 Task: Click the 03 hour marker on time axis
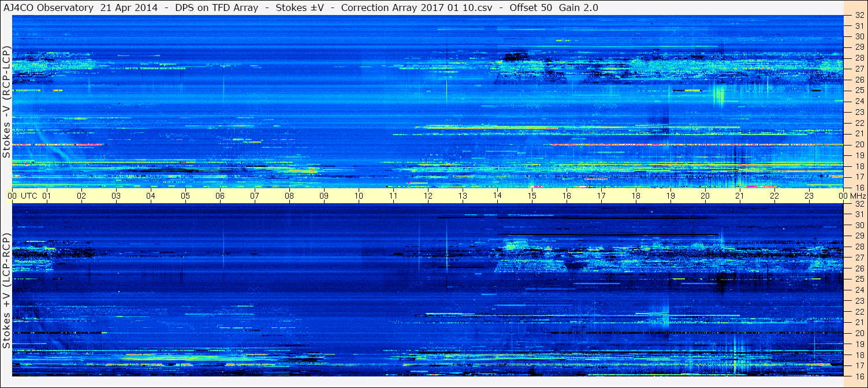[116, 196]
